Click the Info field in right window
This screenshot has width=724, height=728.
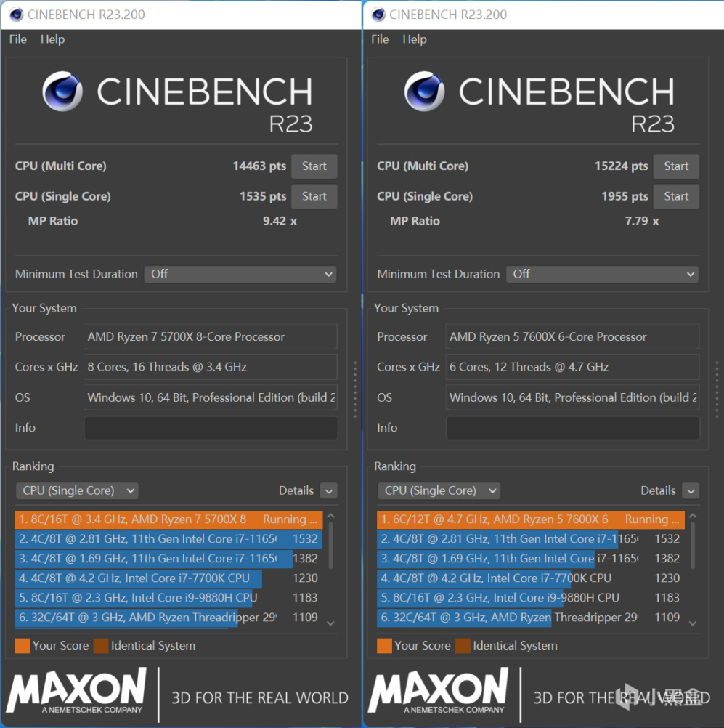tap(573, 428)
